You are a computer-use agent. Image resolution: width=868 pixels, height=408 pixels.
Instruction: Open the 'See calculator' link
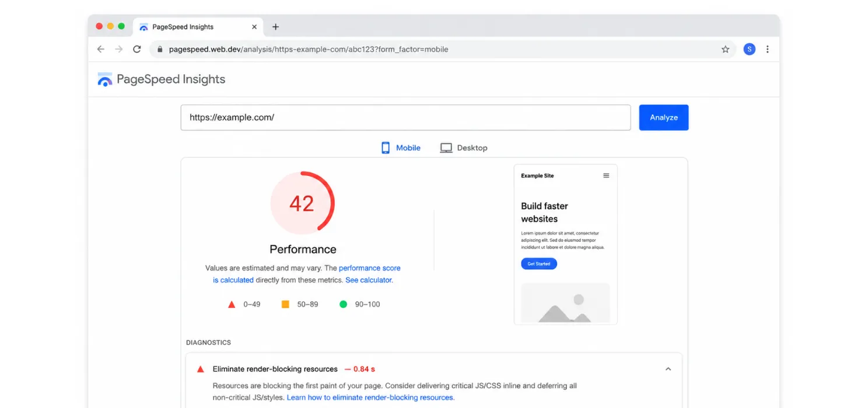tap(369, 280)
